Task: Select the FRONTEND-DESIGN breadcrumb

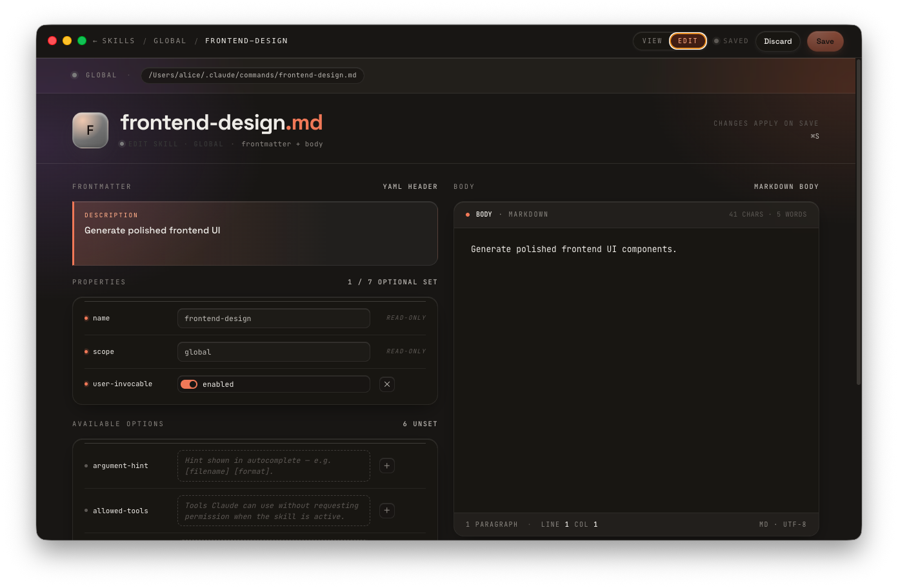Action: [246, 41]
